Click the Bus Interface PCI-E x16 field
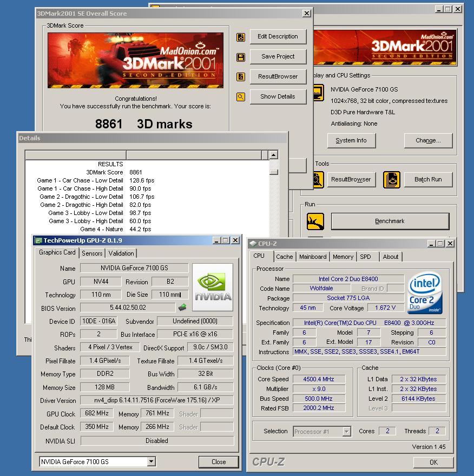This screenshot has height=476, width=474. tap(195, 334)
